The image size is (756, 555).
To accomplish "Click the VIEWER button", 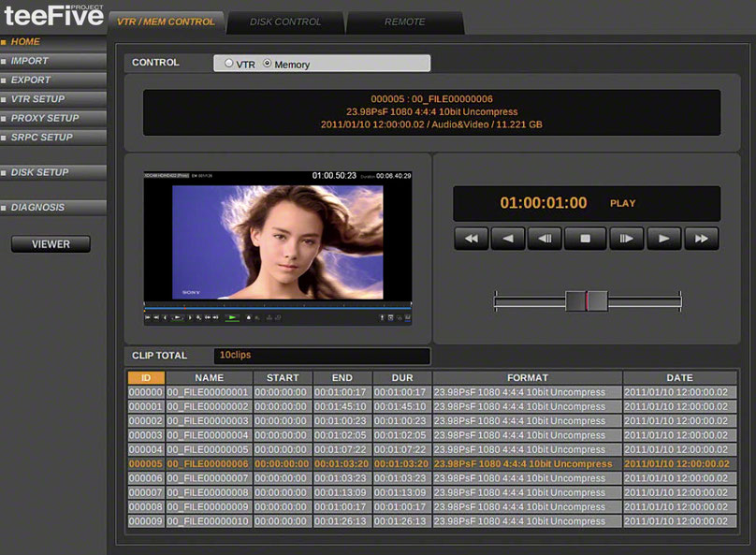I will pos(51,244).
